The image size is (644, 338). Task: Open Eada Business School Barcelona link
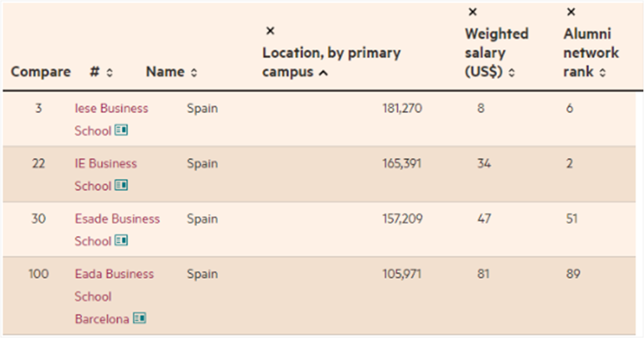tap(114, 296)
